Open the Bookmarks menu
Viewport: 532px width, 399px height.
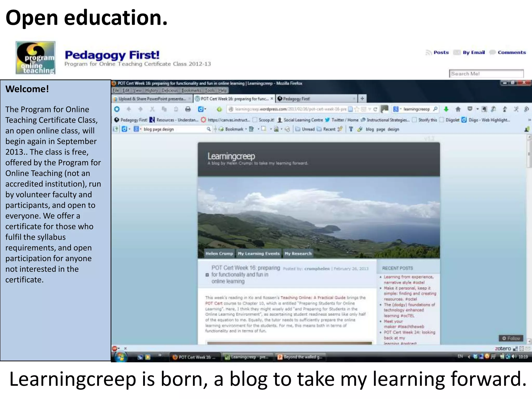coord(191,90)
